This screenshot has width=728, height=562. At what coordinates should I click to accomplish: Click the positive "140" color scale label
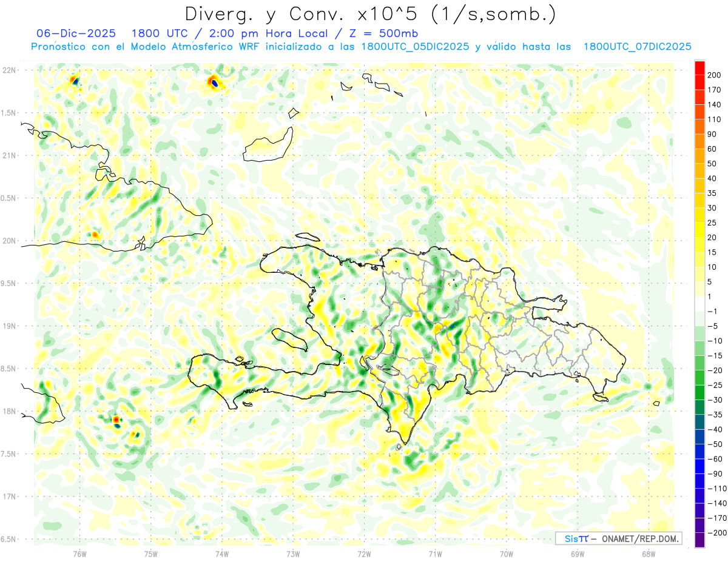(x=713, y=104)
